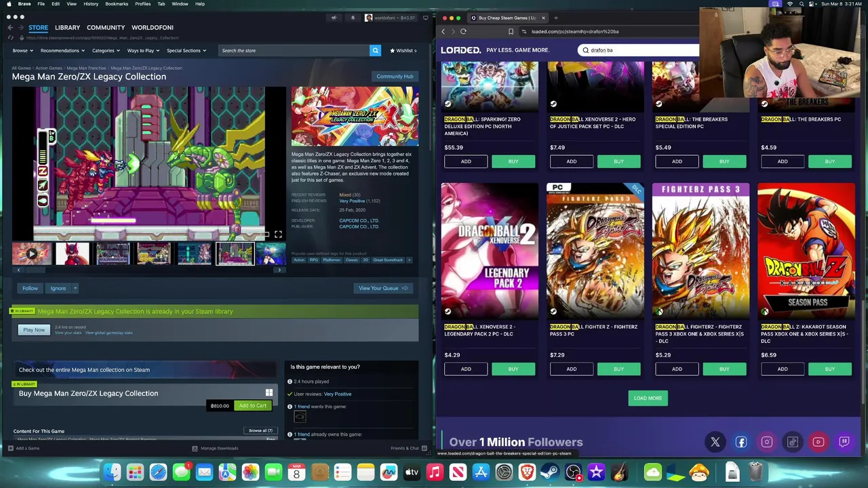Open Steam big picture display icon

tap(425, 18)
